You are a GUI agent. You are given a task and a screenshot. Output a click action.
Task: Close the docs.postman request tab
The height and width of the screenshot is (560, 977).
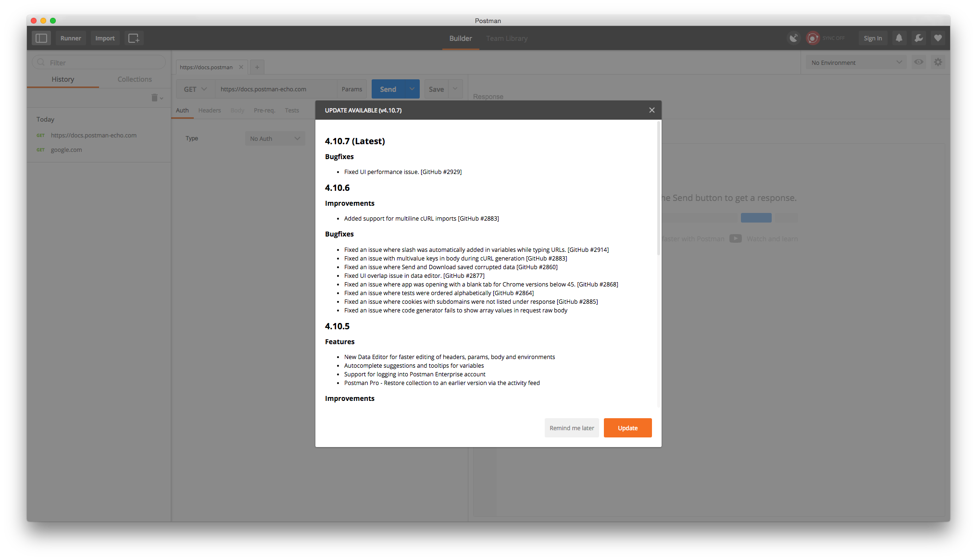(241, 67)
